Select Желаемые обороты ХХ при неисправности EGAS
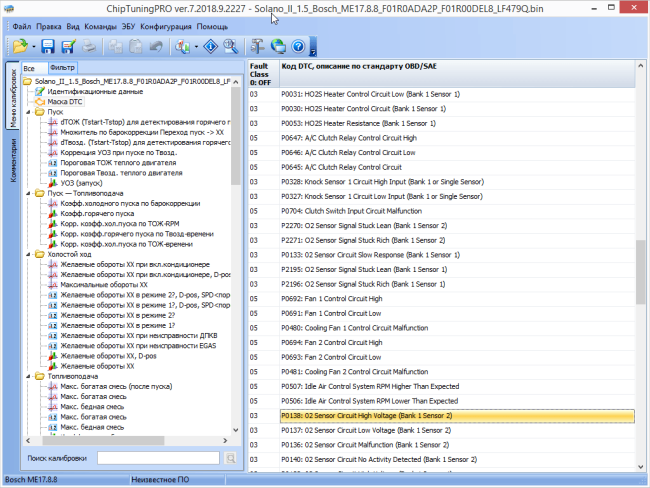 click(x=138, y=345)
